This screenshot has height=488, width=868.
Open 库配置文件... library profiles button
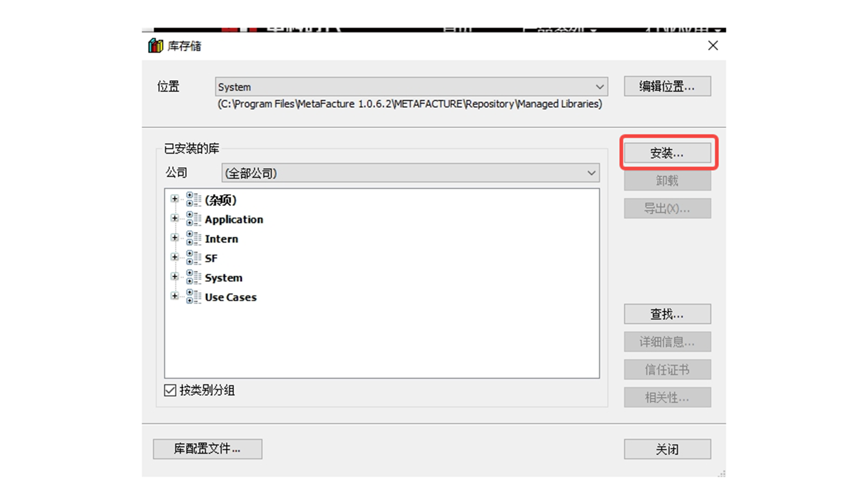pos(208,449)
